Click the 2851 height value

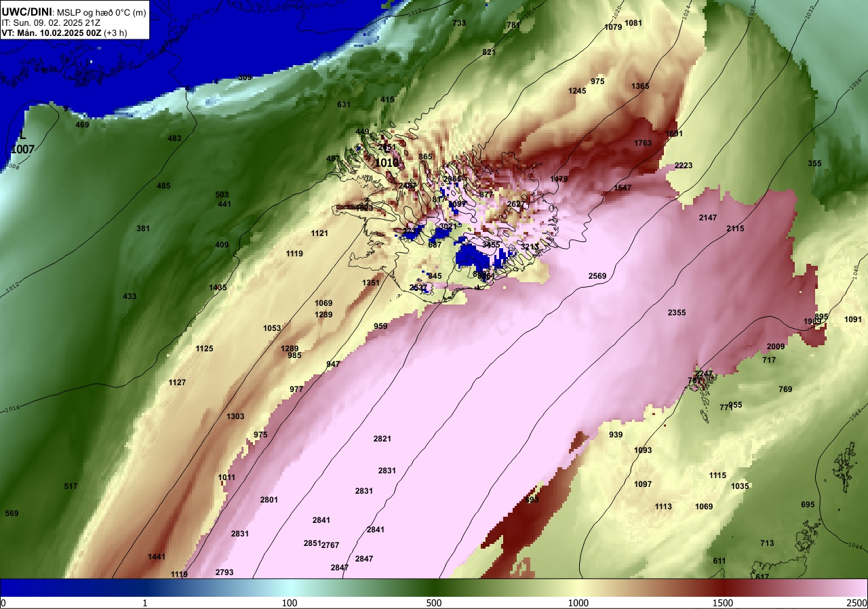coord(312,543)
